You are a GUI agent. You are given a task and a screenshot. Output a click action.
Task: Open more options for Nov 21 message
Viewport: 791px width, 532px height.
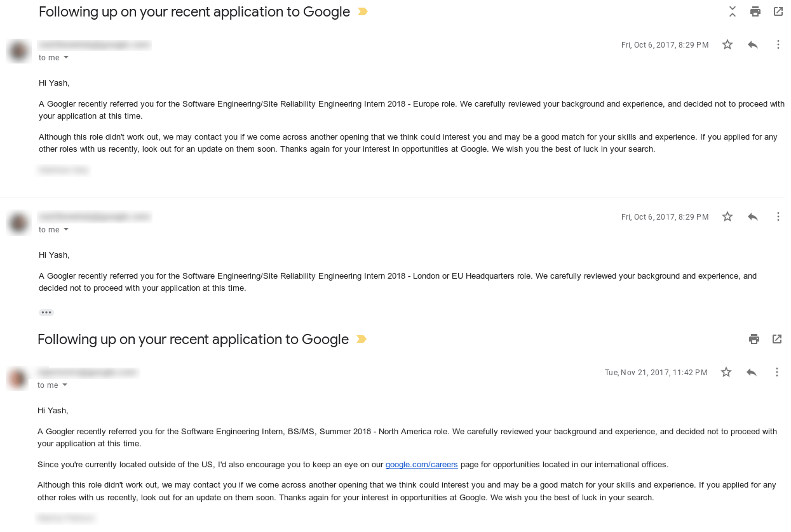click(x=777, y=372)
